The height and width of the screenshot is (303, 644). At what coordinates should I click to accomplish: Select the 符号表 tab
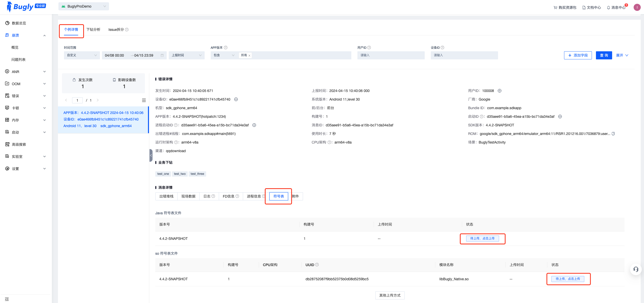[278, 196]
